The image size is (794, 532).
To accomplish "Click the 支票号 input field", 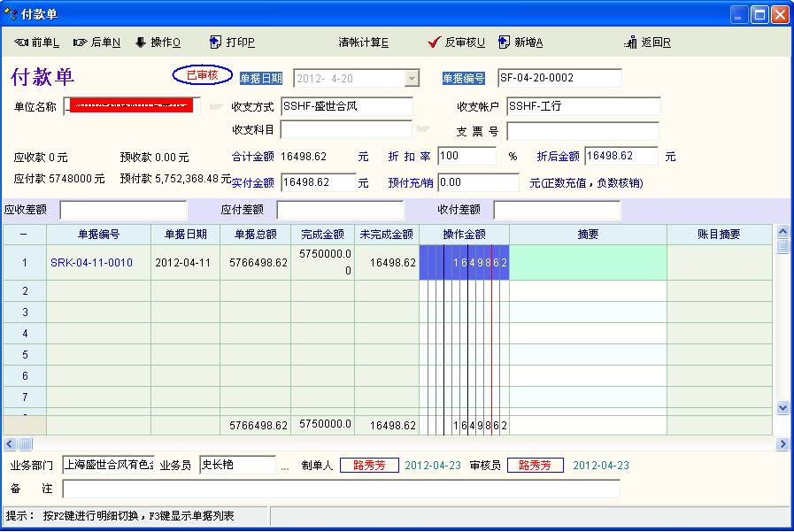I will pos(582,131).
